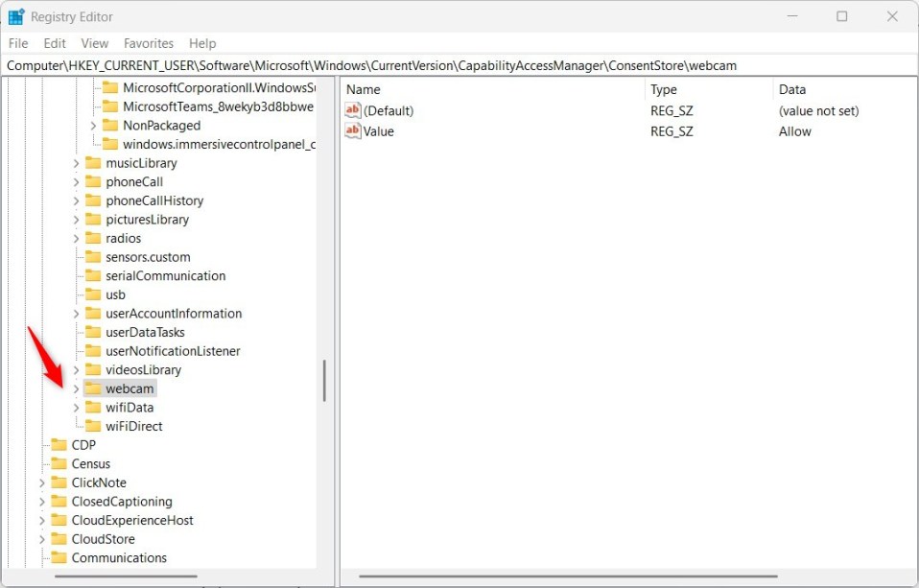Viewport: 919px width, 588px height.
Task: Expand the CloudStore key
Action: pos(42,539)
